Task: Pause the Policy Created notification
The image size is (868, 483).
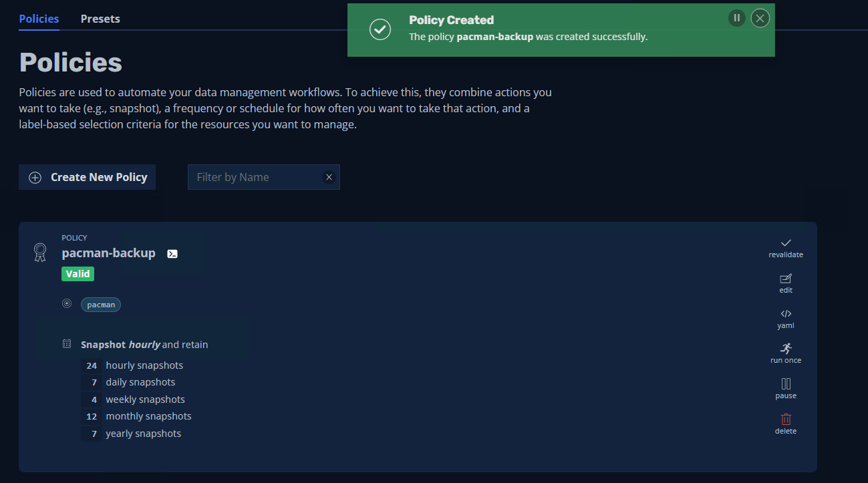Action: point(736,18)
